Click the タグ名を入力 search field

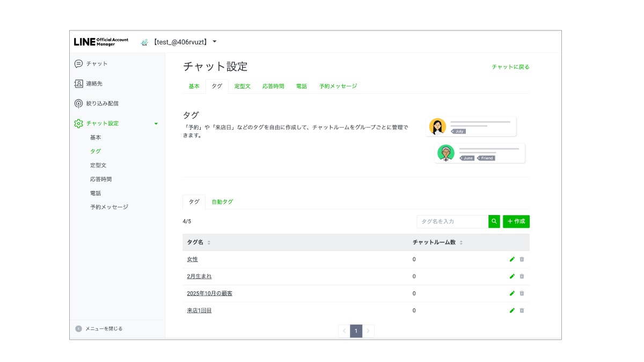click(452, 221)
